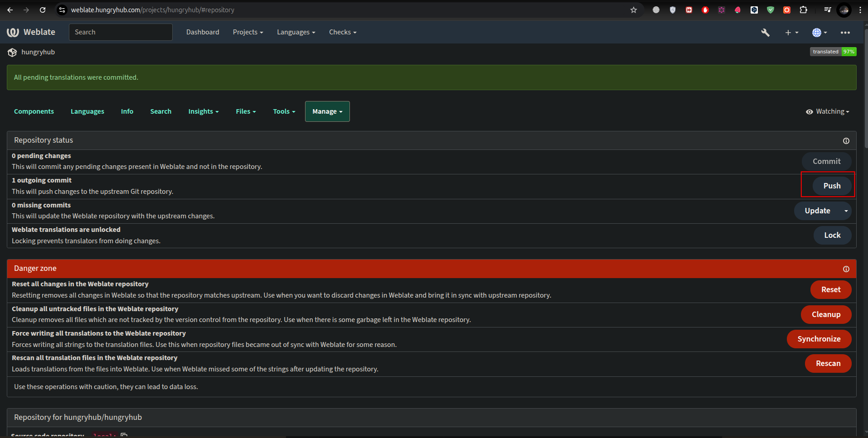
Task: Open the wrench management icon
Action: click(765, 33)
